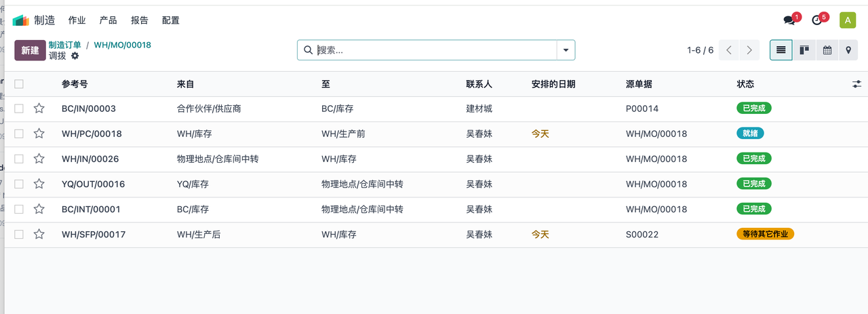This screenshot has width=868, height=314.
Task: Sort by 源单据 column header
Action: click(x=639, y=84)
